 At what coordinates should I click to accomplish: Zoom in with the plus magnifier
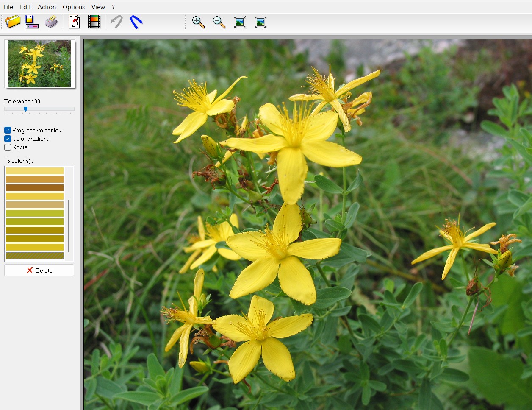tap(198, 22)
